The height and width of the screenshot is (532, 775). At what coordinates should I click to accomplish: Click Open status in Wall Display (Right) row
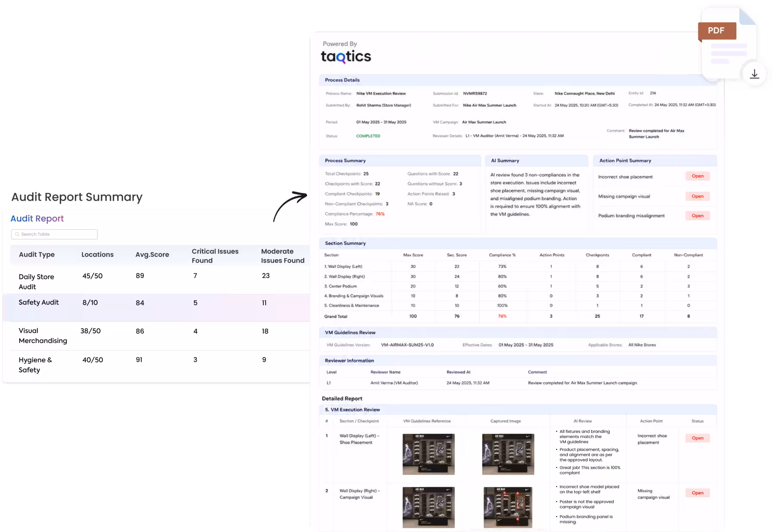(697, 493)
